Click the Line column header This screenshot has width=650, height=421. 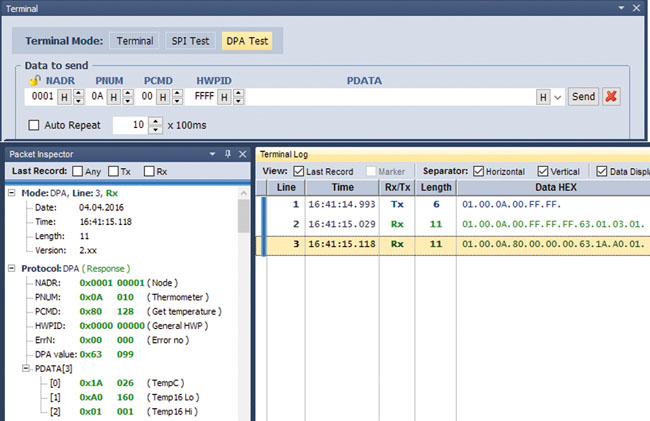click(x=286, y=187)
